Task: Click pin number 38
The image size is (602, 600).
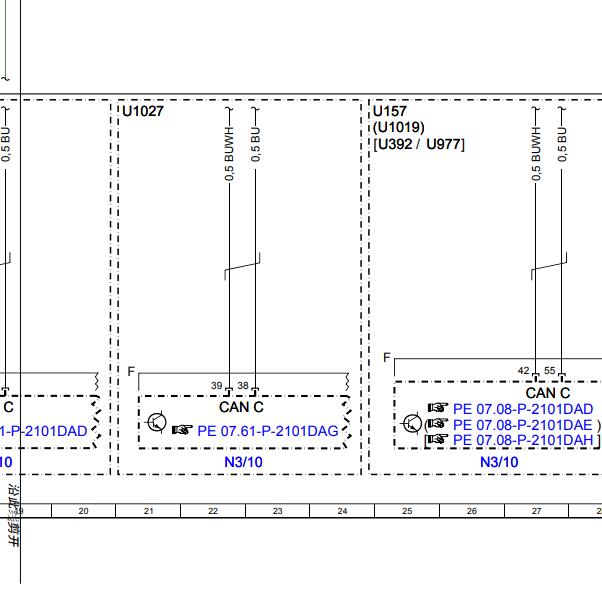Action: 243,385
